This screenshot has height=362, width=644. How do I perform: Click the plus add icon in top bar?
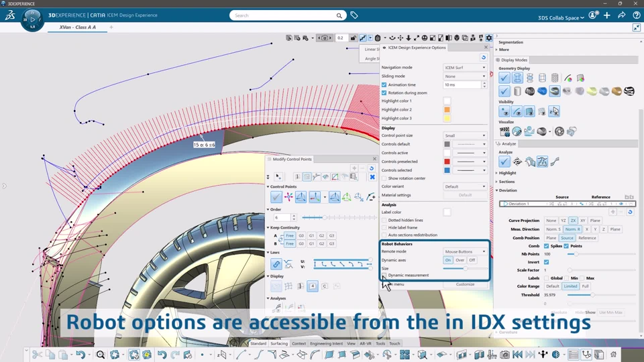[607, 15]
